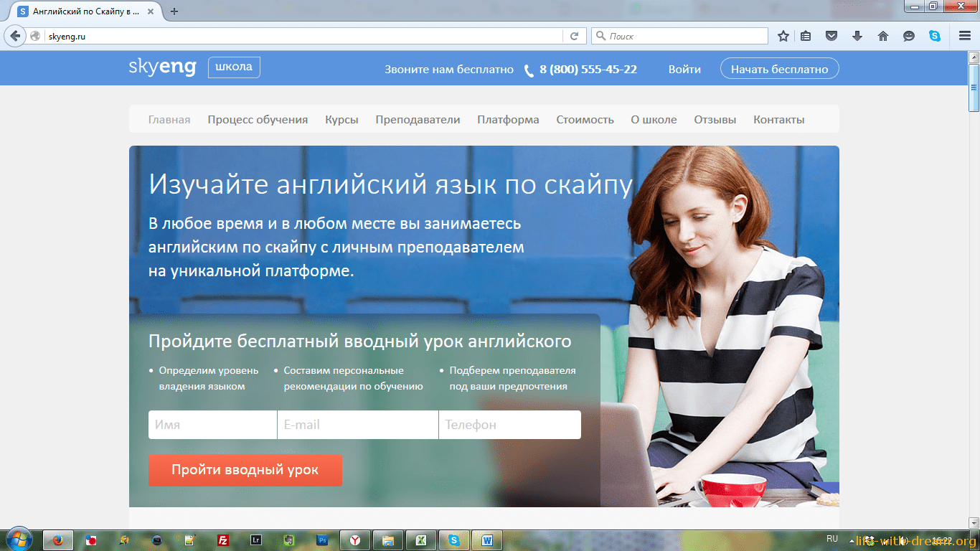Select the Главная menu item

click(169, 120)
